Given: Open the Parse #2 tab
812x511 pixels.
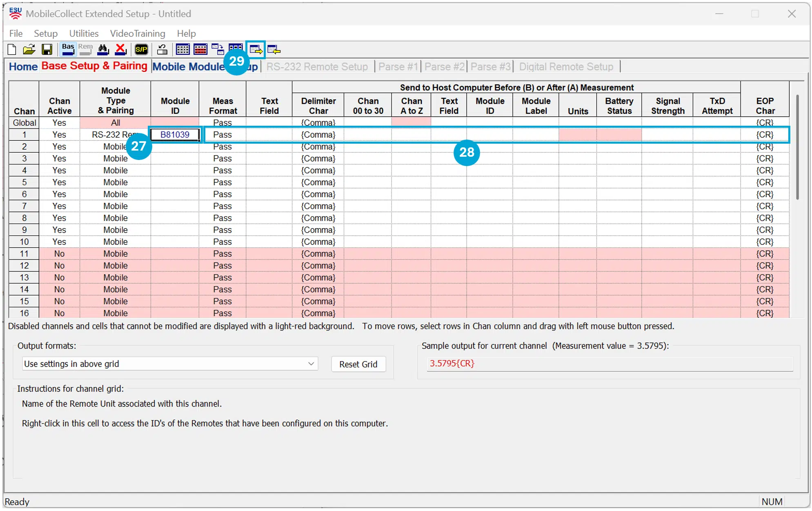Looking at the screenshot, I should 444,67.
